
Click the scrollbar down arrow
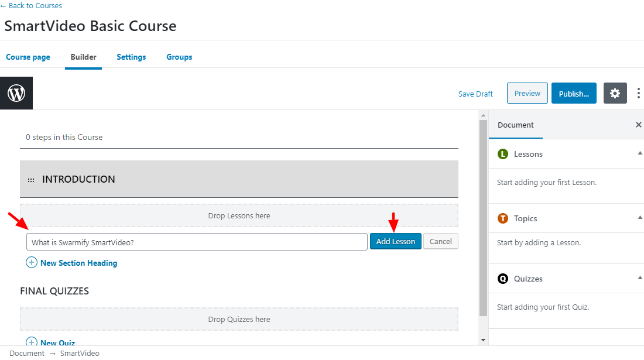(483, 340)
